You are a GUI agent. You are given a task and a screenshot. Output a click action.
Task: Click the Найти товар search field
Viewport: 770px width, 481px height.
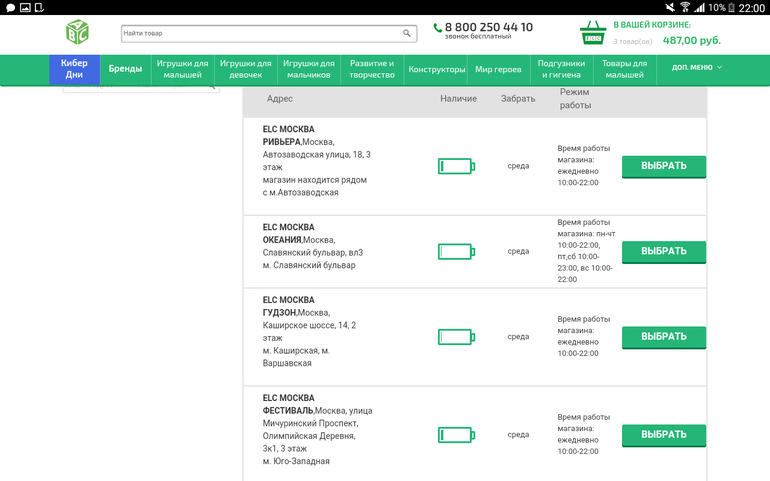pyautogui.click(x=260, y=33)
